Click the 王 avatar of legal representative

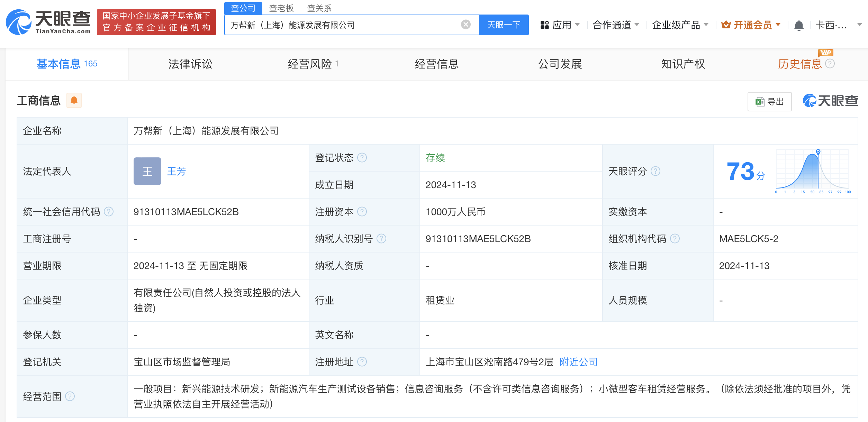point(147,171)
